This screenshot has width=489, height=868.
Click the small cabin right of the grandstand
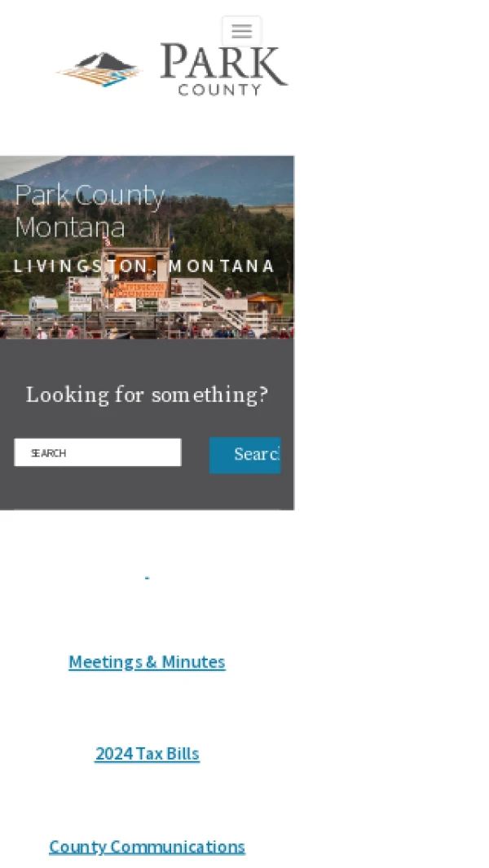[x=265, y=303]
